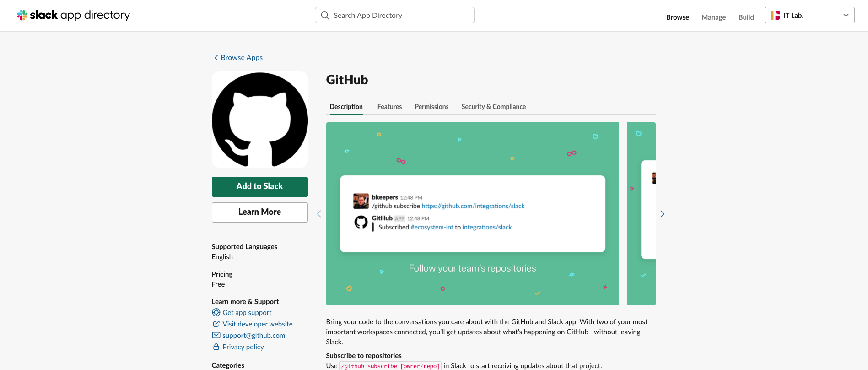Click the github.com/integrations/slack link in screenshot

[x=473, y=206]
